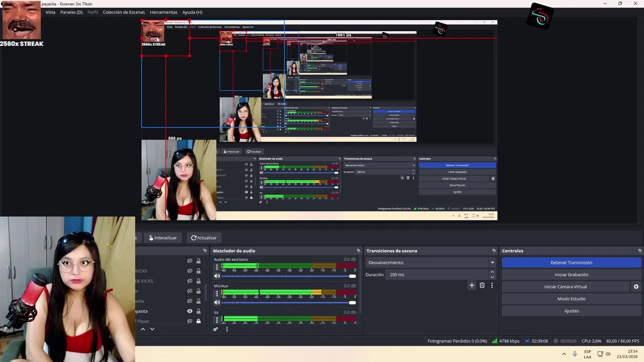Open transition properties three-dot menu
Image resolution: width=644 pixels, height=362 pixels.
(x=492, y=286)
